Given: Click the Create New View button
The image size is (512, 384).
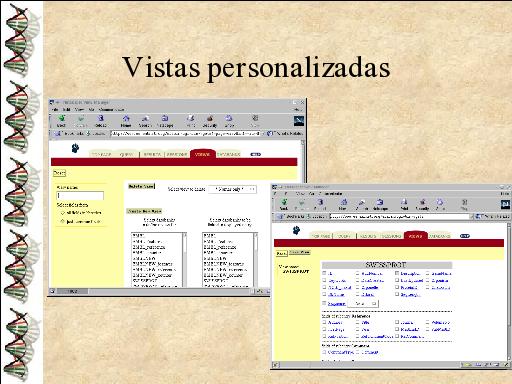Looking at the screenshot, I should (144, 211).
